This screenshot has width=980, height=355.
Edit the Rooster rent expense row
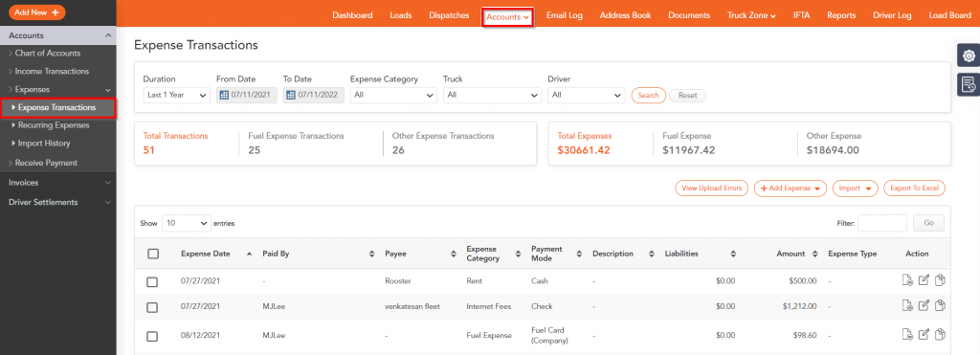[x=924, y=281]
